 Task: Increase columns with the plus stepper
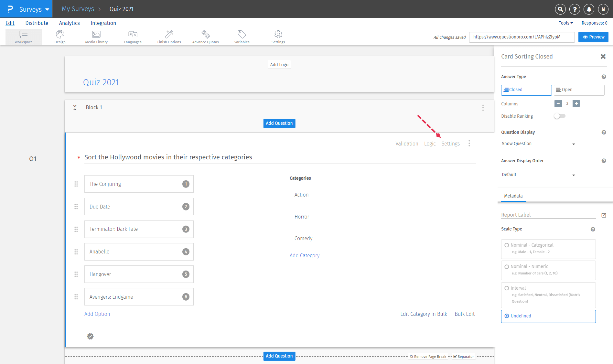[576, 103]
